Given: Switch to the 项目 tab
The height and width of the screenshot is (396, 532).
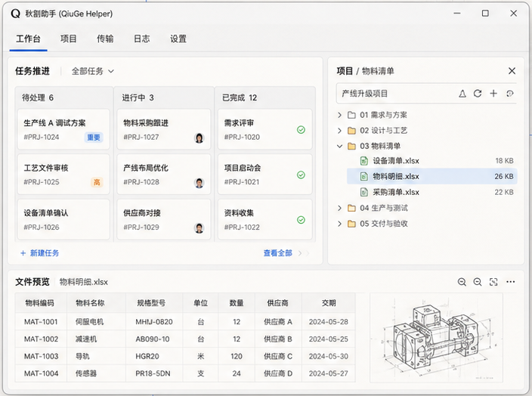Looking at the screenshot, I should pyautogui.click(x=69, y=39).
